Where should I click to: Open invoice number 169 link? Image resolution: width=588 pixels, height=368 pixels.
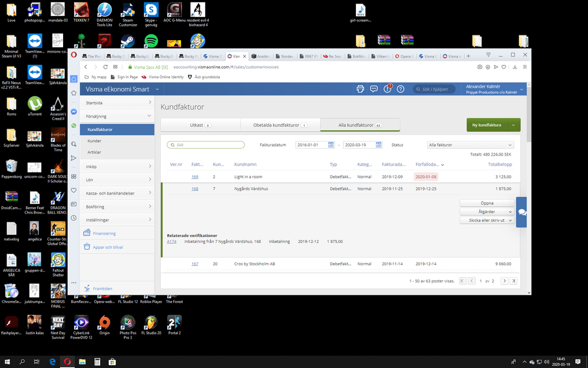pyautogui.click(x=194, y=177)
